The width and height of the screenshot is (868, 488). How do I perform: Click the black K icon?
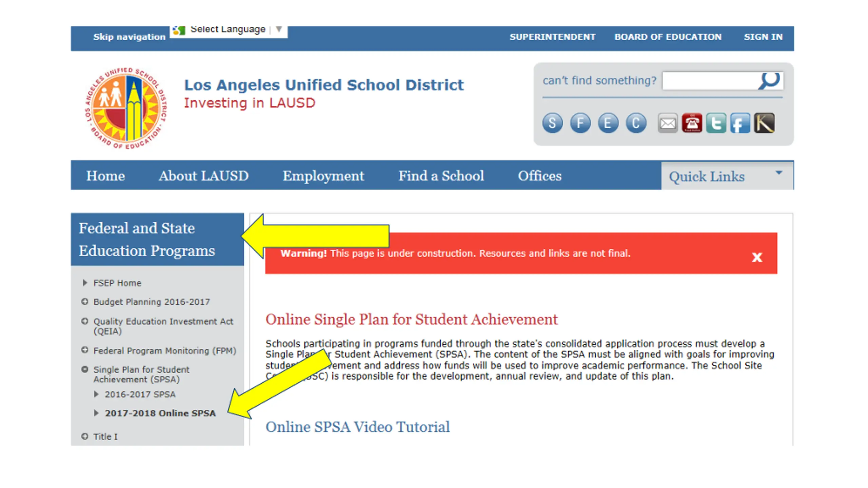pos(764,123)
